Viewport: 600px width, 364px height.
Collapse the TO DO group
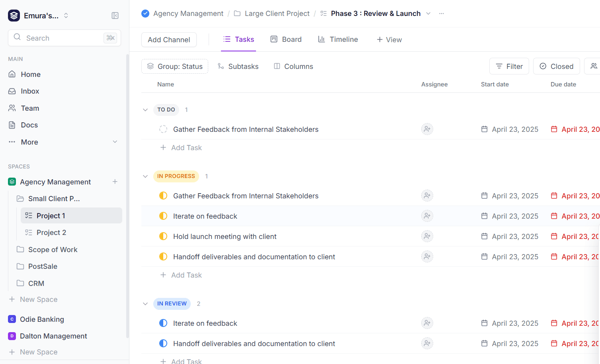[145, 110]
